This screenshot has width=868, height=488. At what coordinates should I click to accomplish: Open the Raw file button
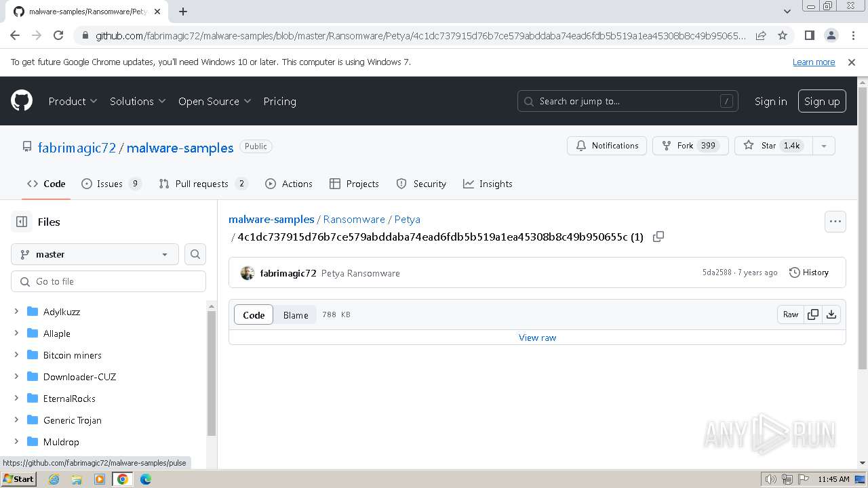(791, 314)
